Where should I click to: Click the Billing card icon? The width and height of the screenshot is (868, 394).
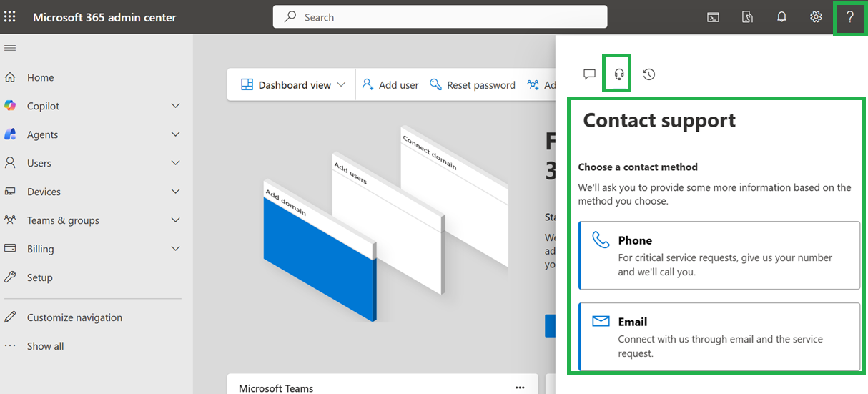pyautogui.click(x=10, y=249)
